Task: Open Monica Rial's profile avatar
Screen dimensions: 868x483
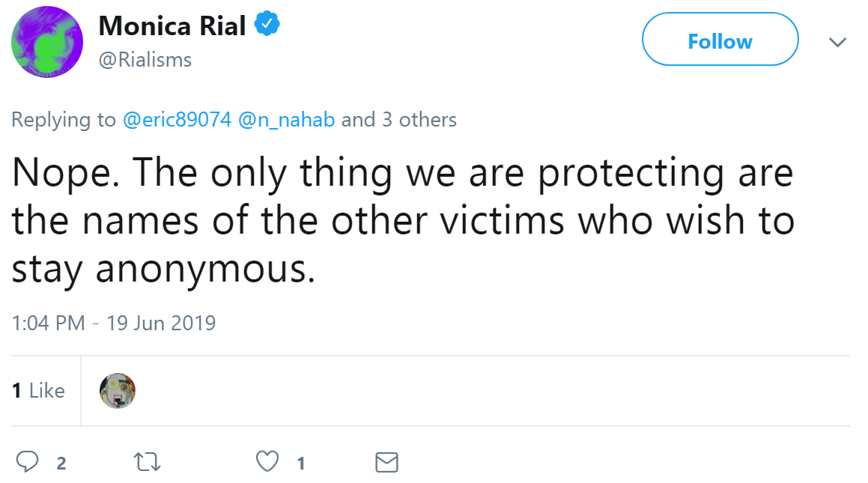Action: (47, 42)
